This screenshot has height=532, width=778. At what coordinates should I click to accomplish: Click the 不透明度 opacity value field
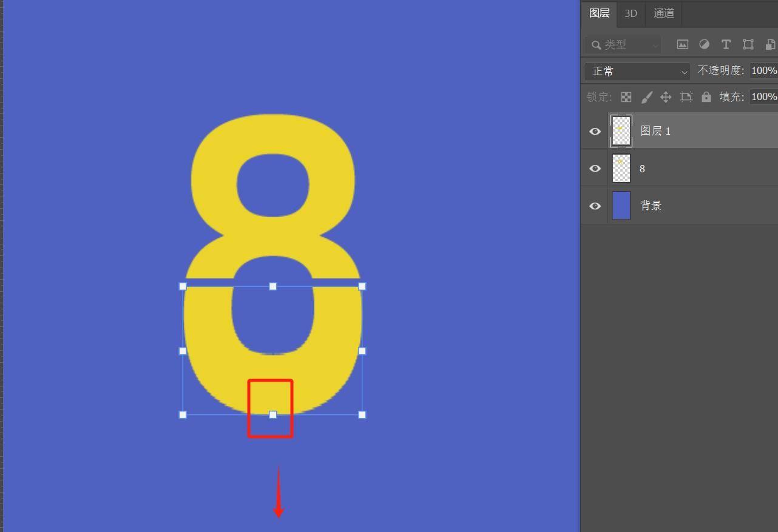[763, 71]
